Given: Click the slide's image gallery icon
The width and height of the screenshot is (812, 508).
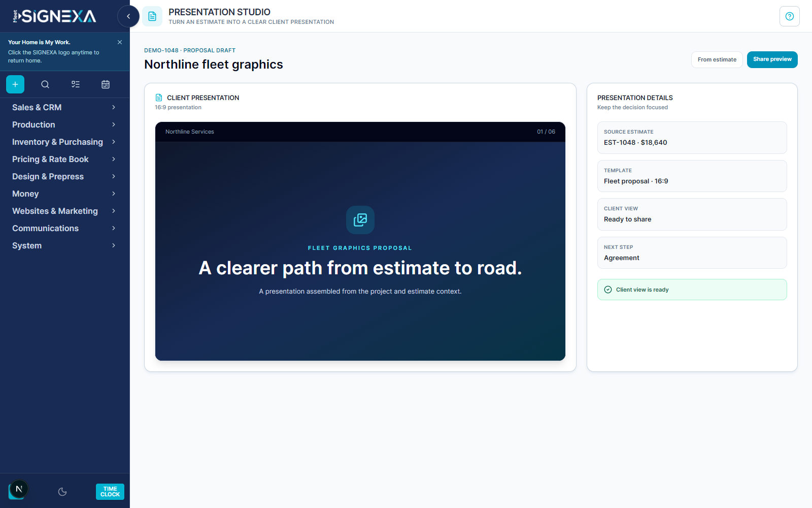Looking at the screenshot, I should (x=360, y=220).
